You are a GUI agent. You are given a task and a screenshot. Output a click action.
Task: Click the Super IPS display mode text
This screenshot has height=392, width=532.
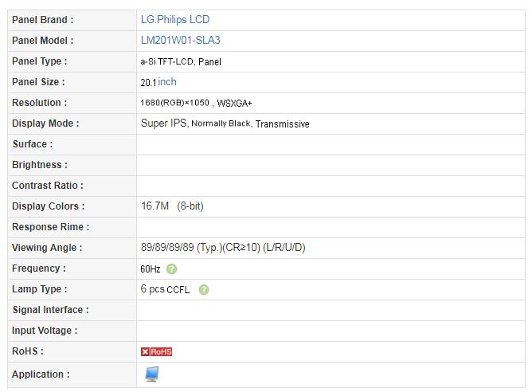[x=165, y=123]
